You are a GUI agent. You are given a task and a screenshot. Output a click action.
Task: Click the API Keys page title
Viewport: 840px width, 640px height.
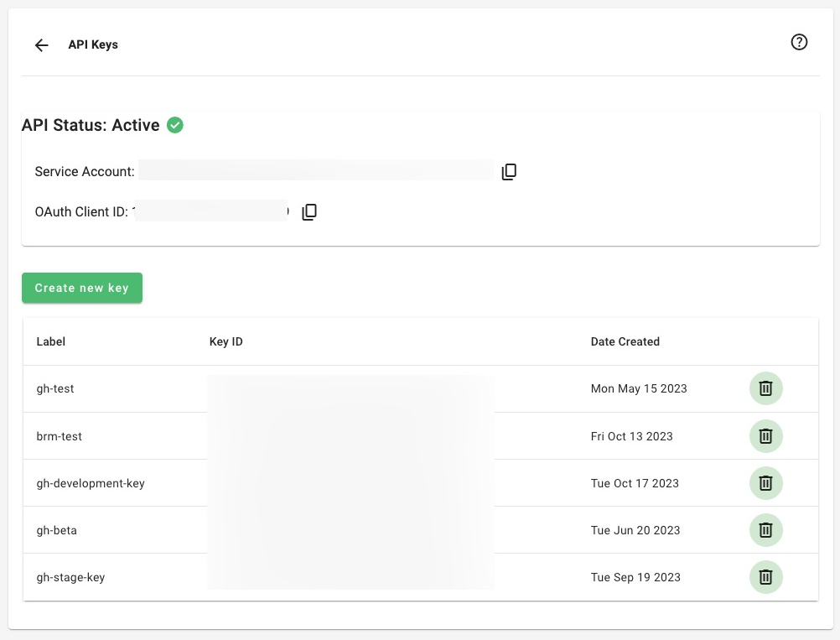pyautogui.click(x=93, y=44)
